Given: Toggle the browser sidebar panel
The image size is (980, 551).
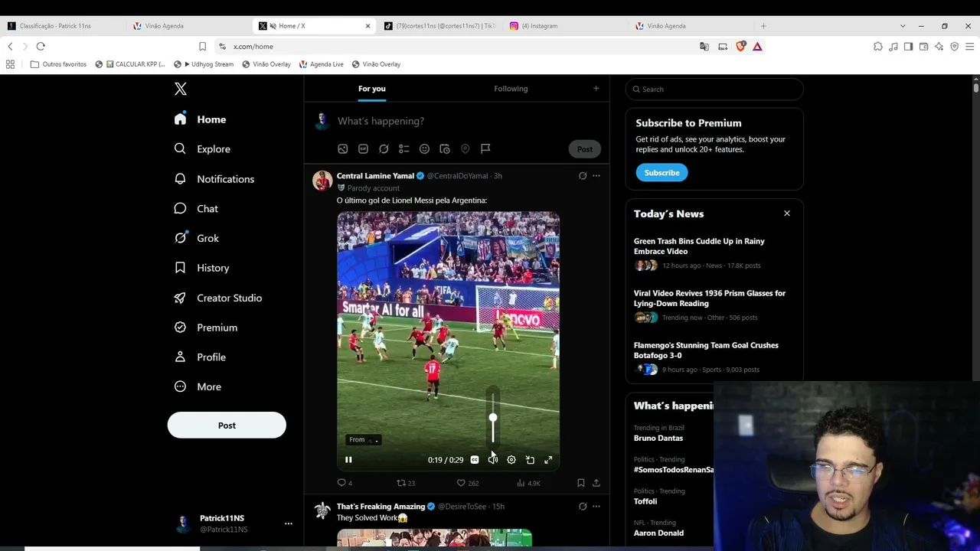Looking at the screenshot, I should pos(909,47).
